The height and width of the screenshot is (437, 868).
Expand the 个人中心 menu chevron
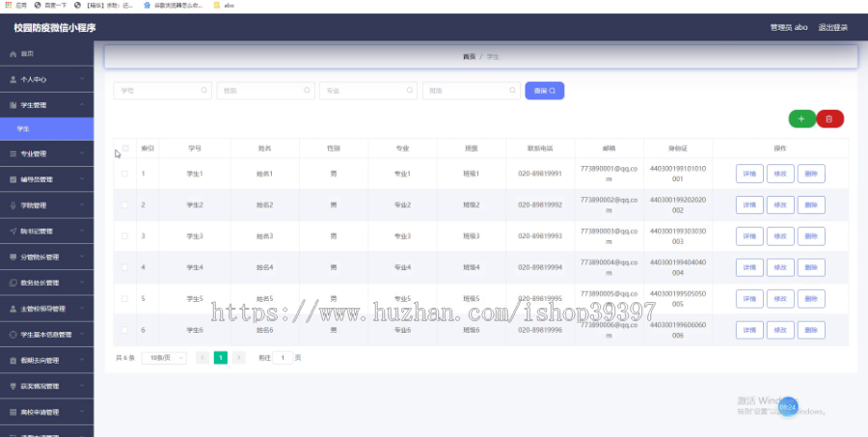[x=82, y=79]
